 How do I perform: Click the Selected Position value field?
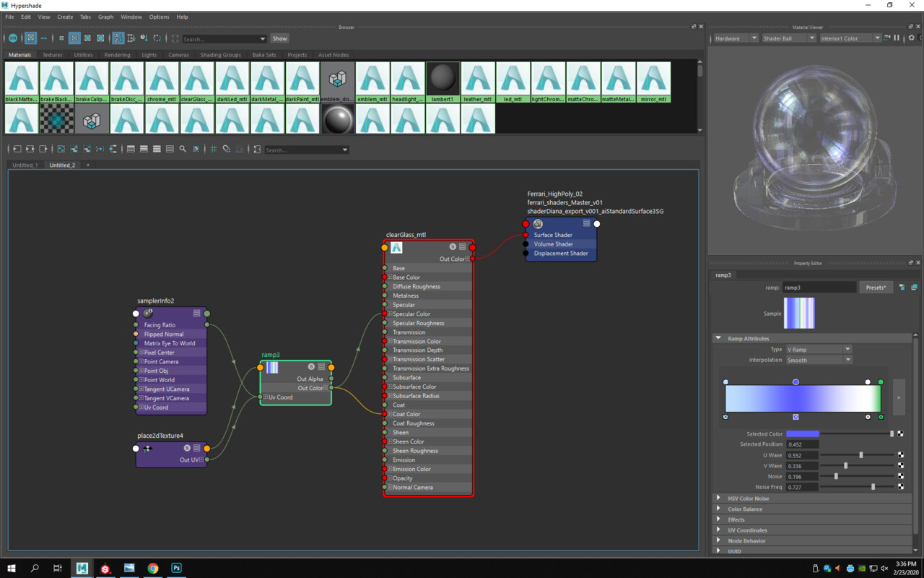802,444
